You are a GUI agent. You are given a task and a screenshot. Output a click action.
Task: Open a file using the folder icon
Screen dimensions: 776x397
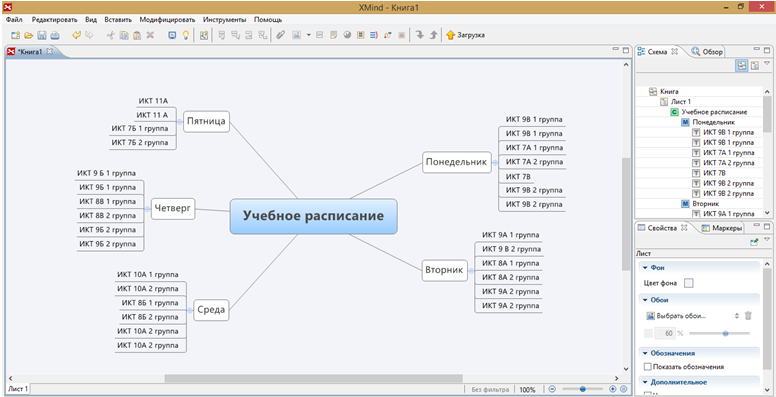[x=29, y=35]
